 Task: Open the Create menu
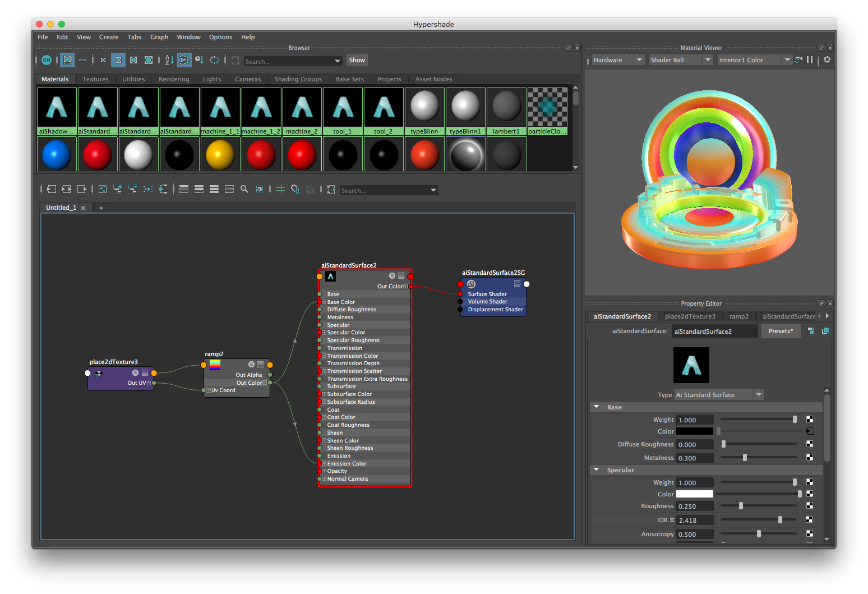point(109,37)
